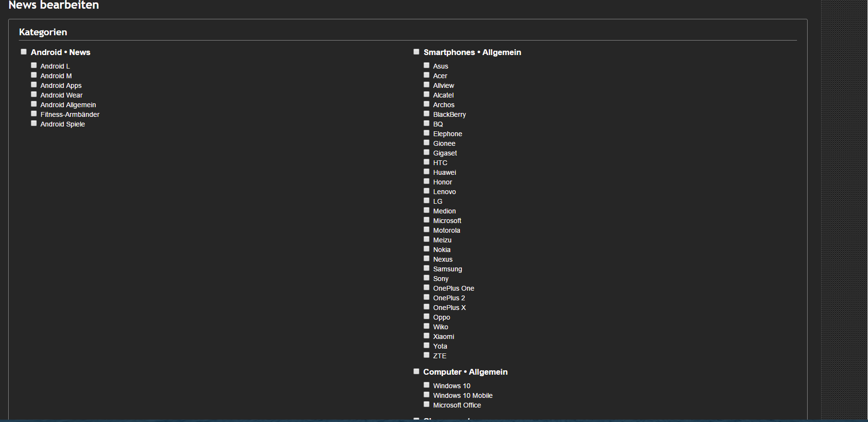Mark the Samsung category checkbox

pyautogui.click(x=427, y=268)
